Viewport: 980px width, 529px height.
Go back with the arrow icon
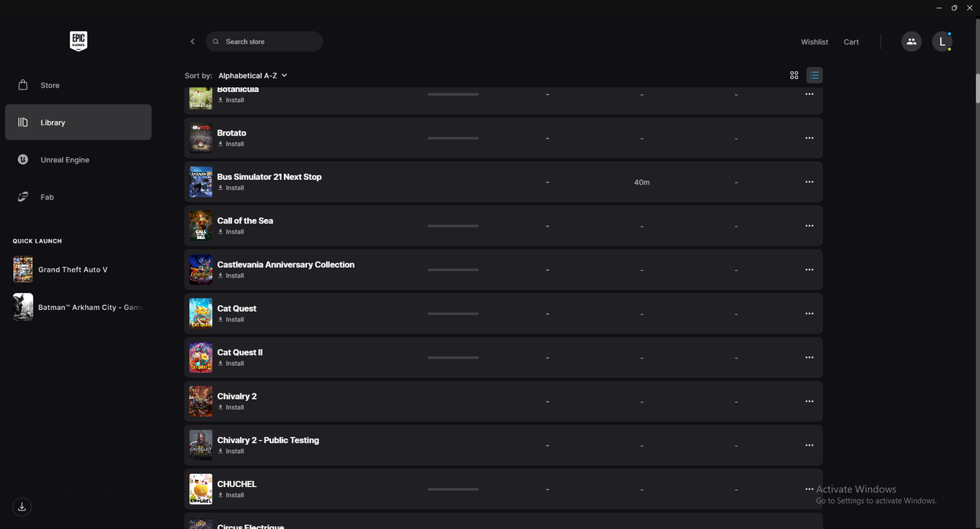[x=192, y=41]
